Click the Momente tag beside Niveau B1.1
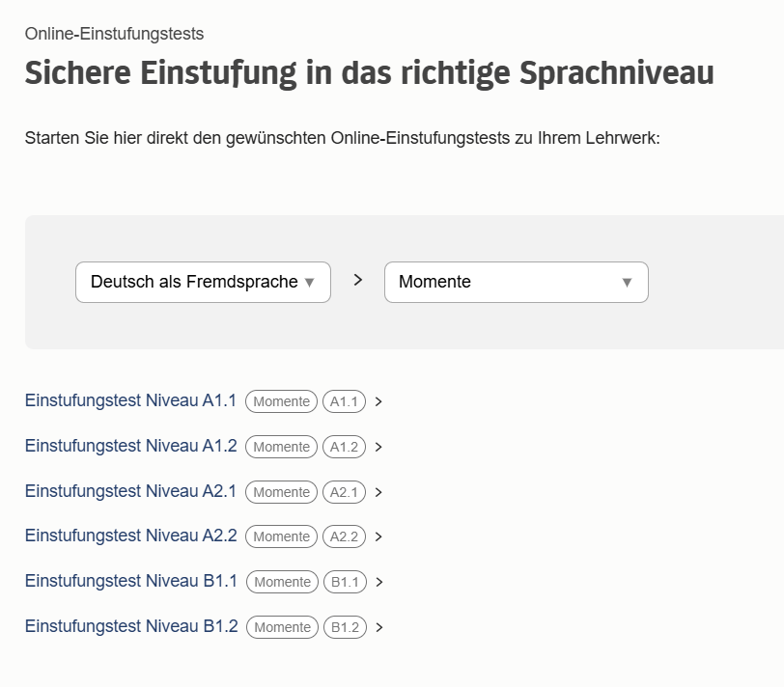Viewport: 784px width, 687px height. click(x=282, y=582)
